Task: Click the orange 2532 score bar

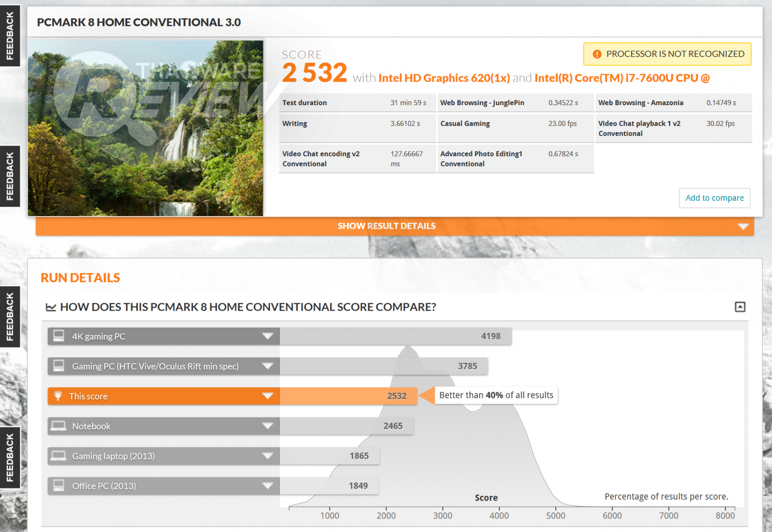Action: point(348,396)
